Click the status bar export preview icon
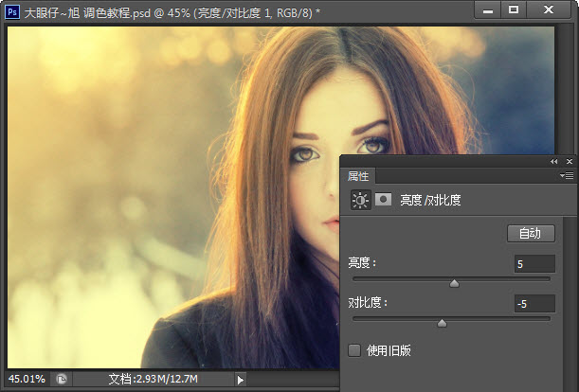Image resolution: width=579 pixels, height=392 pixels. click(x=62, y=379)
